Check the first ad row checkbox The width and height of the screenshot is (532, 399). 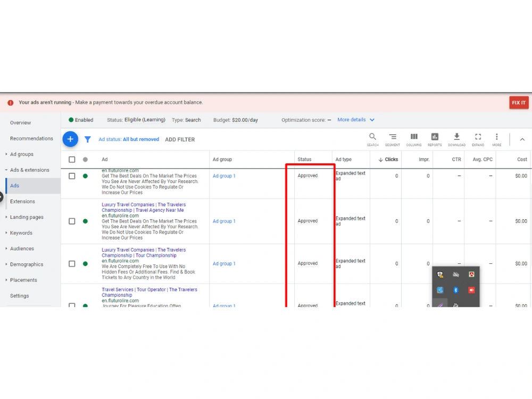[x=72, y=176]
